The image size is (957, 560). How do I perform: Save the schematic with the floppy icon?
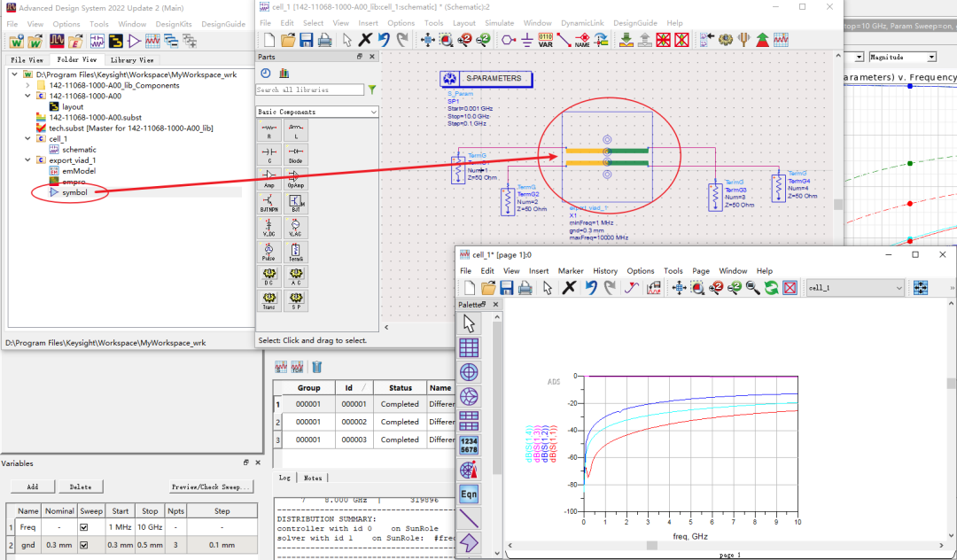pos(307,40)
